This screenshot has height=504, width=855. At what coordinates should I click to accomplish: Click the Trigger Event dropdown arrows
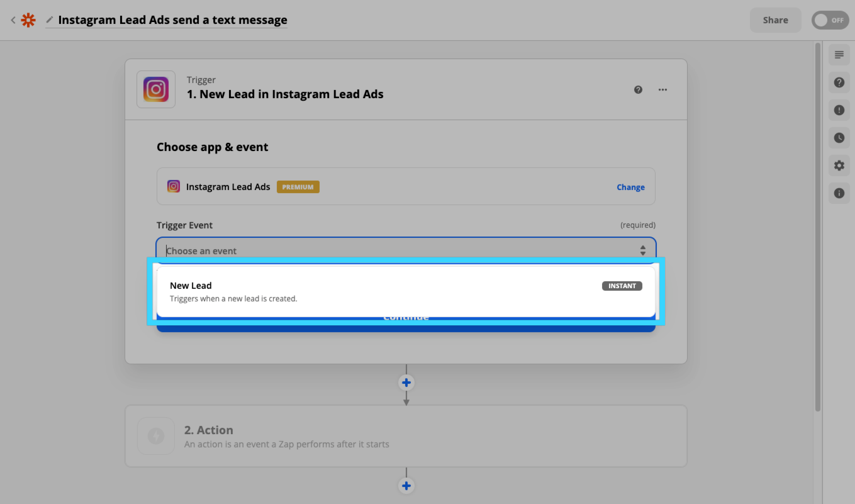coord(643,250)
